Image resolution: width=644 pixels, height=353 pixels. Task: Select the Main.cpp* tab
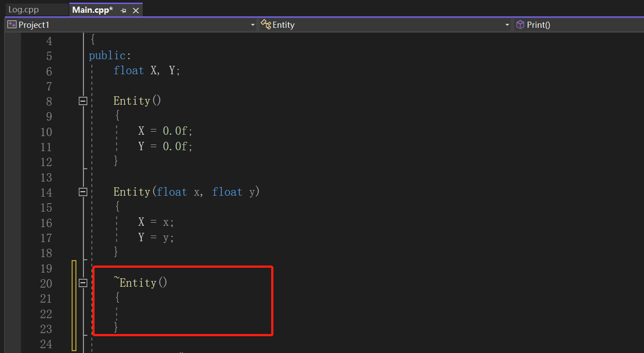[93, 10]
